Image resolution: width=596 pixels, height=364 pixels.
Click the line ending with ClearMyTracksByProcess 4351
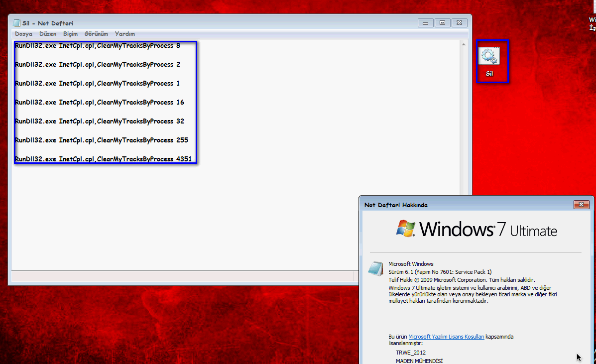104,159
